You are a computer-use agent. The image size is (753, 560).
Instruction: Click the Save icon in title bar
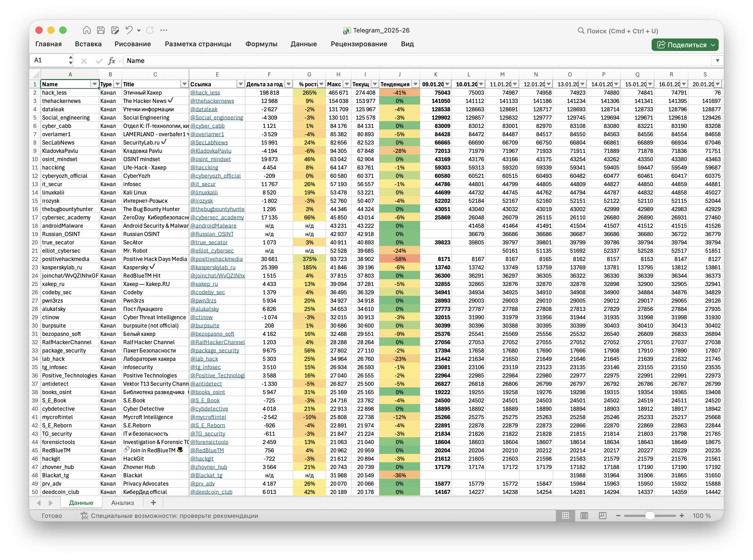(101, 30)
